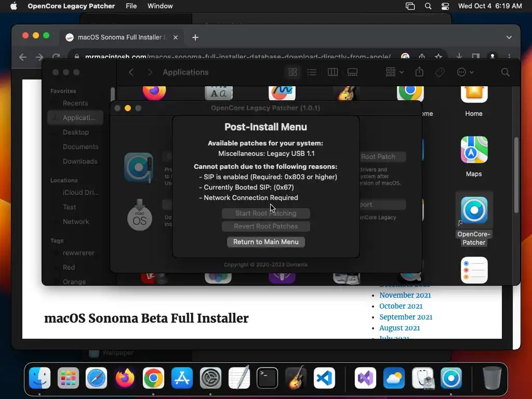
Task: Open Launchpad from the Dock
Action: tap(68, 378)
